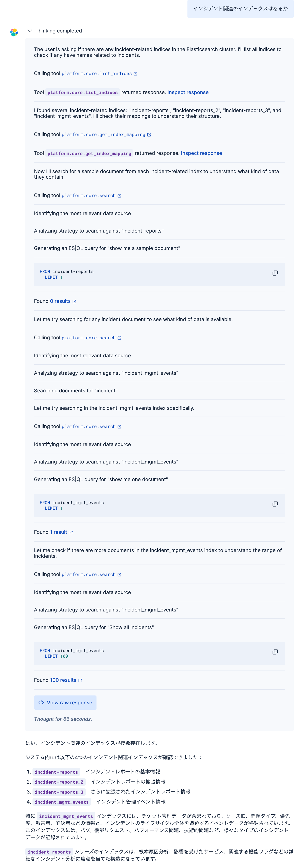Open the 100 results link

point(63,680)
